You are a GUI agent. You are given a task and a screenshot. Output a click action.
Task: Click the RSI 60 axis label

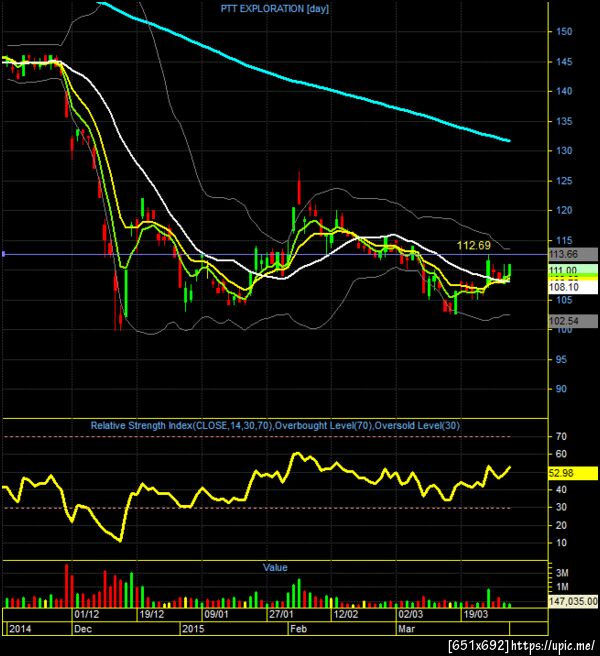pyautogui.click(x=561, y=454)
